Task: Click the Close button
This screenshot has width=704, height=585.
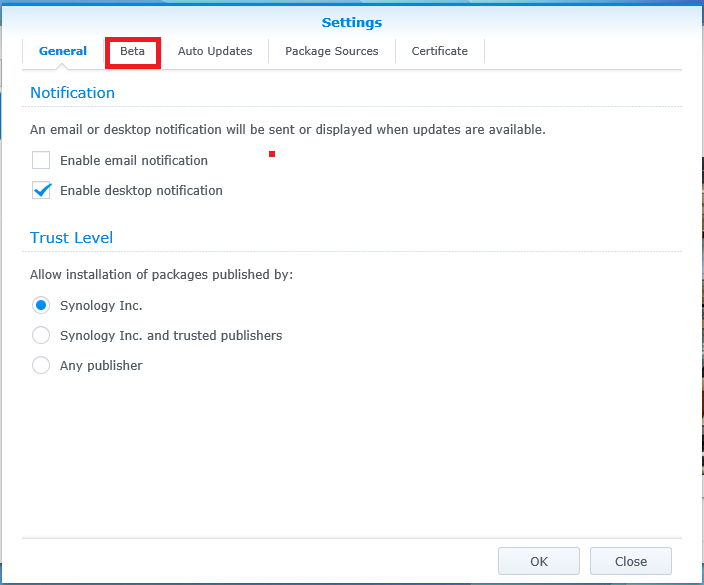Action: coord(631,561)
